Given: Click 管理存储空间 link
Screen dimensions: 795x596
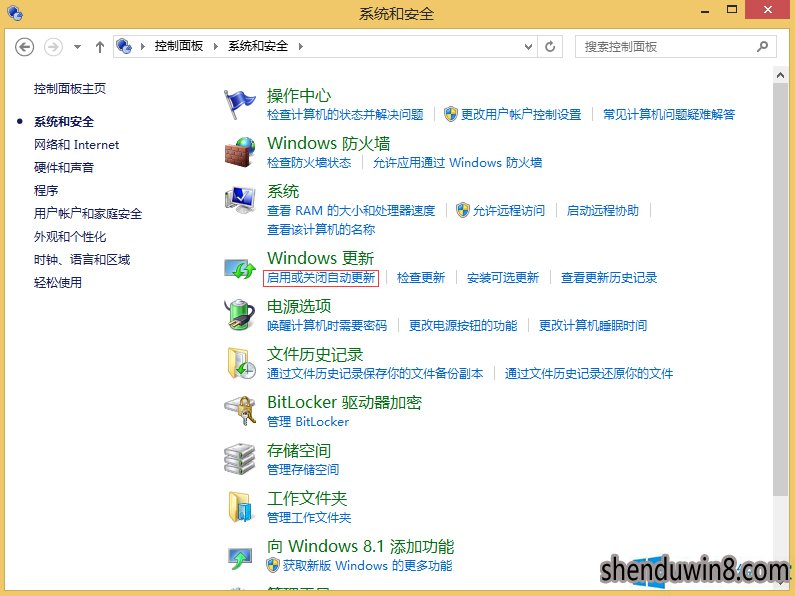Looking at the screenshot, I should [303, 469].
